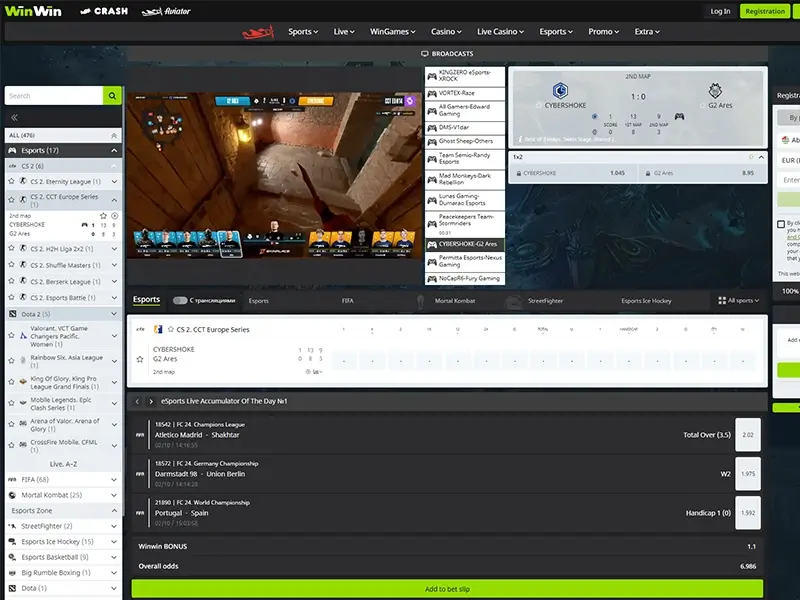This screenshot has width=800, height=600.
Task: Open the Live Casino dropdown menu
Action: 501,32
